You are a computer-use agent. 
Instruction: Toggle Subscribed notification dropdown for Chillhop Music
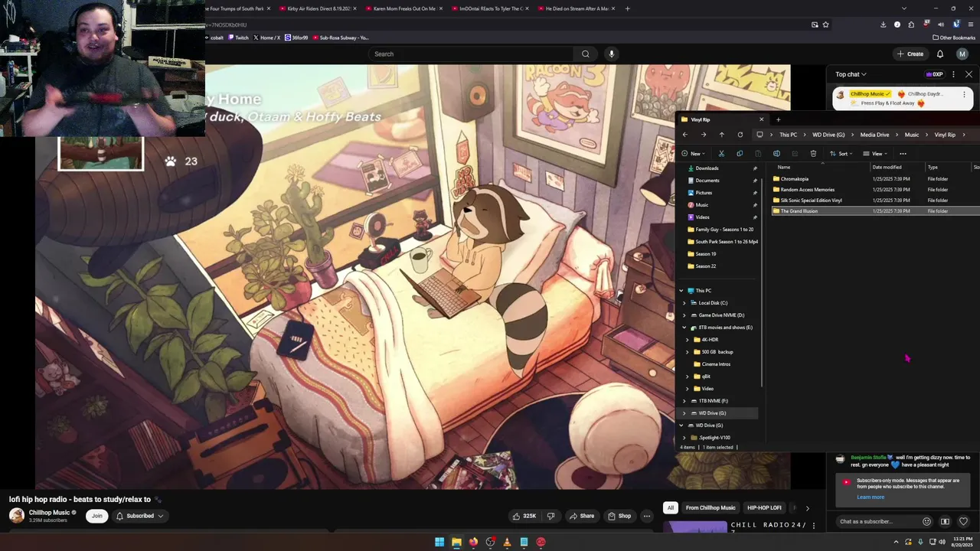point(140,516)
